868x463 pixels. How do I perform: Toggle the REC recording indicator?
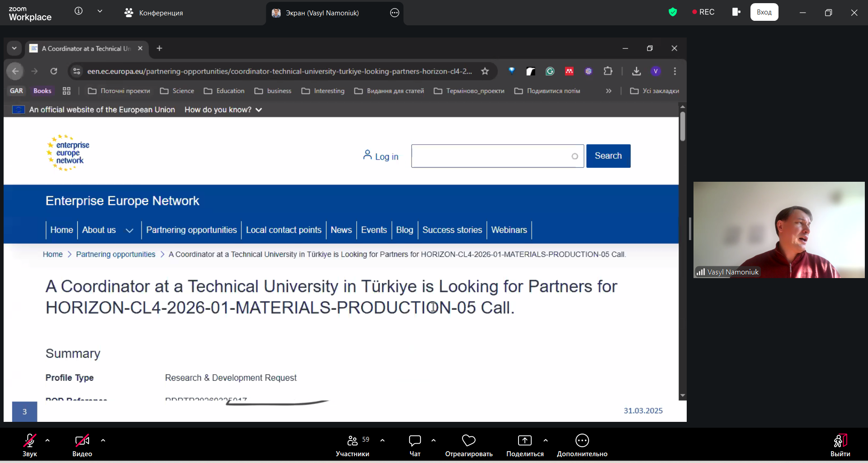[703, 12]
